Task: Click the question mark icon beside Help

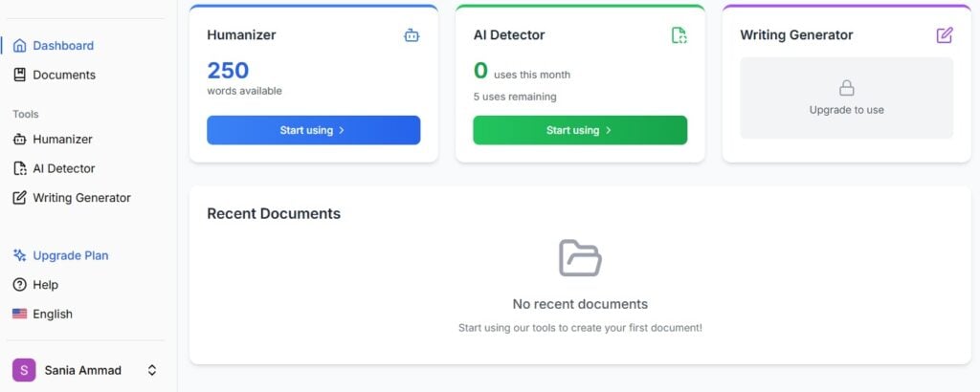Action: pos(20,285)
